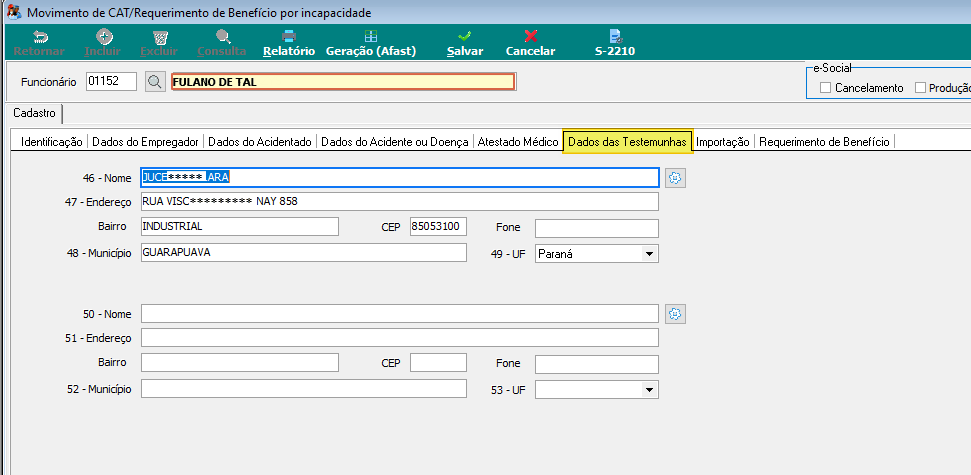The width and height of the screenshot is (971, 475).
Task: Click the 47 - Endereço field
Action: (x=400, y=201)
